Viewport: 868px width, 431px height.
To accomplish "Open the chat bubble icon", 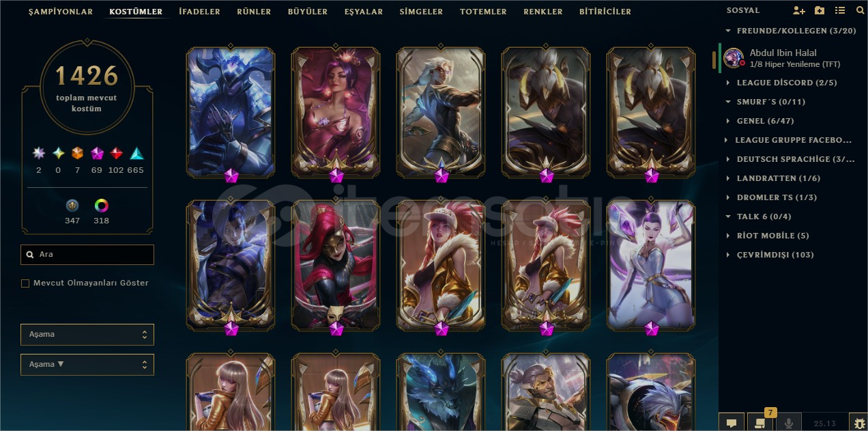I will click(732, 423).
